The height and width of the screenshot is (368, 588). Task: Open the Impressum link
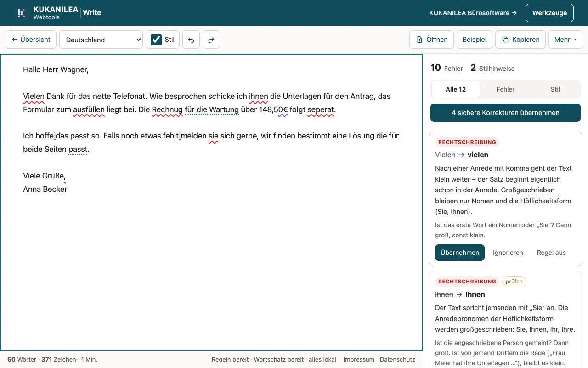coord(359,359)
